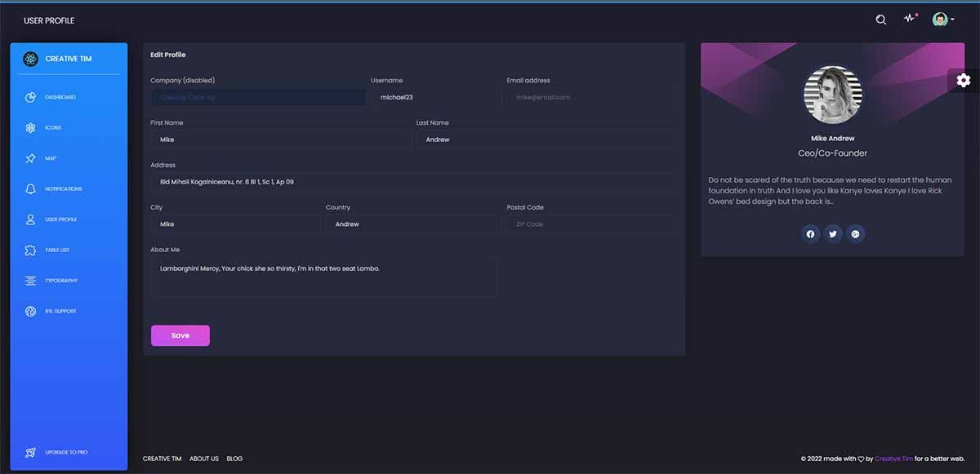Click the Creative Tim logo icon
The height and width of the screenshot is (474, 980).
(x=30, y=59)
